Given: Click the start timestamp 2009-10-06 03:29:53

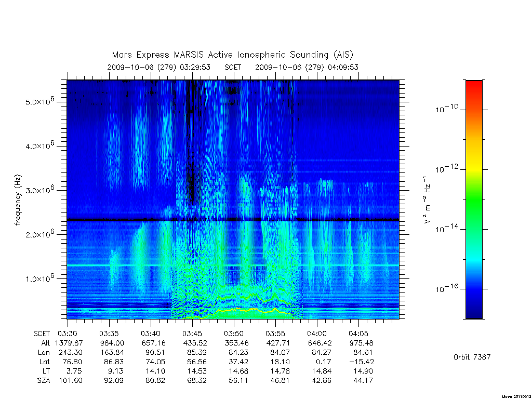Looking at the screenshot, I should tap(159, 67).
